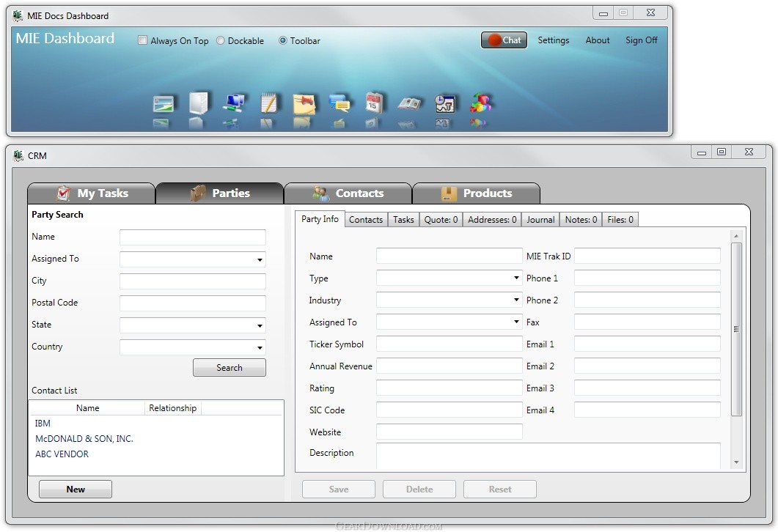
Task: Switch to the main Contacts tab
Action: pos(348,193)
